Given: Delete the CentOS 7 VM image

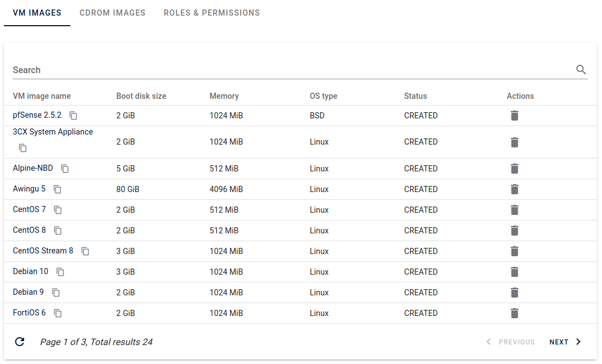Looking at the screenshot, I should [514, 209].
